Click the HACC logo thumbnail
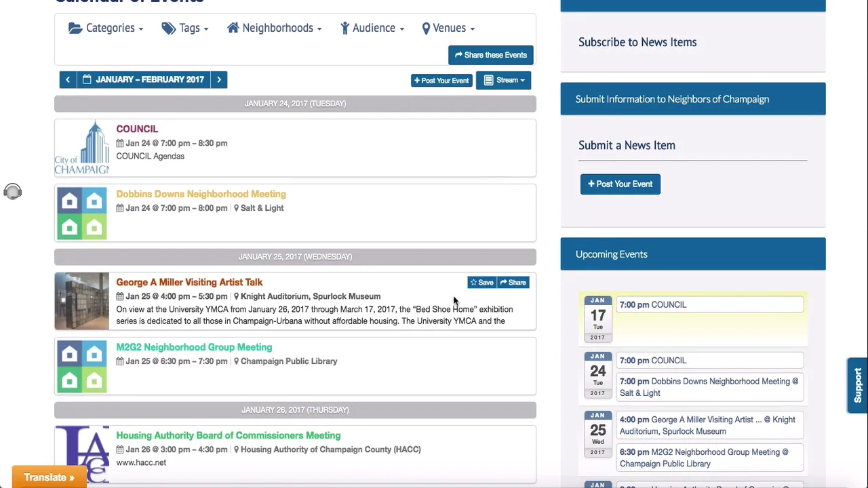This screenshot has height=488, width=868. tap(81, 454)
